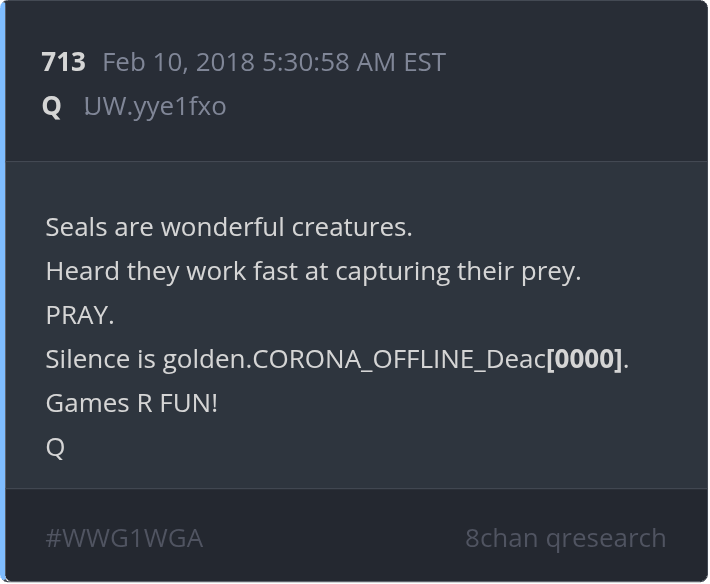The height and width of the screenshot is (584, 710).
Task: Click the line about capturing their prey
Action: [312, 271]
